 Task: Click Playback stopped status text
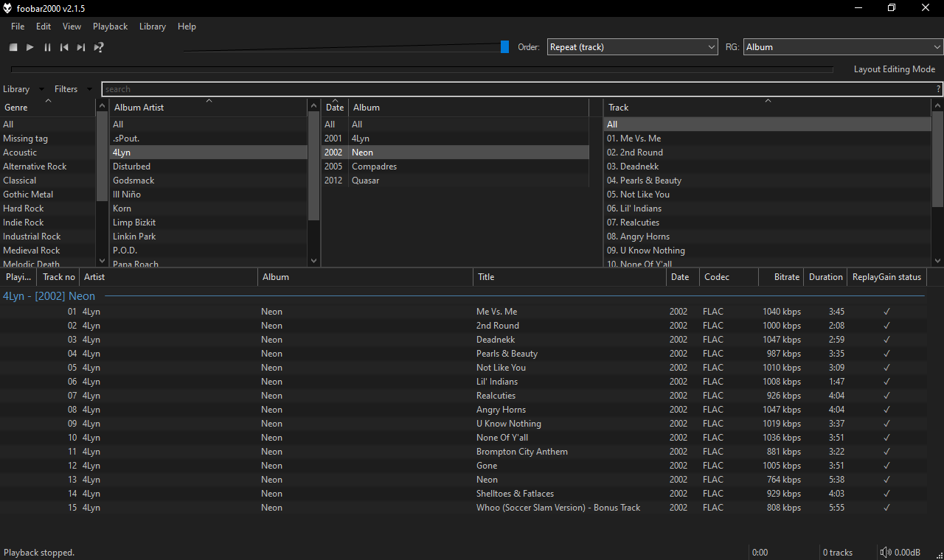pos(39,553)
